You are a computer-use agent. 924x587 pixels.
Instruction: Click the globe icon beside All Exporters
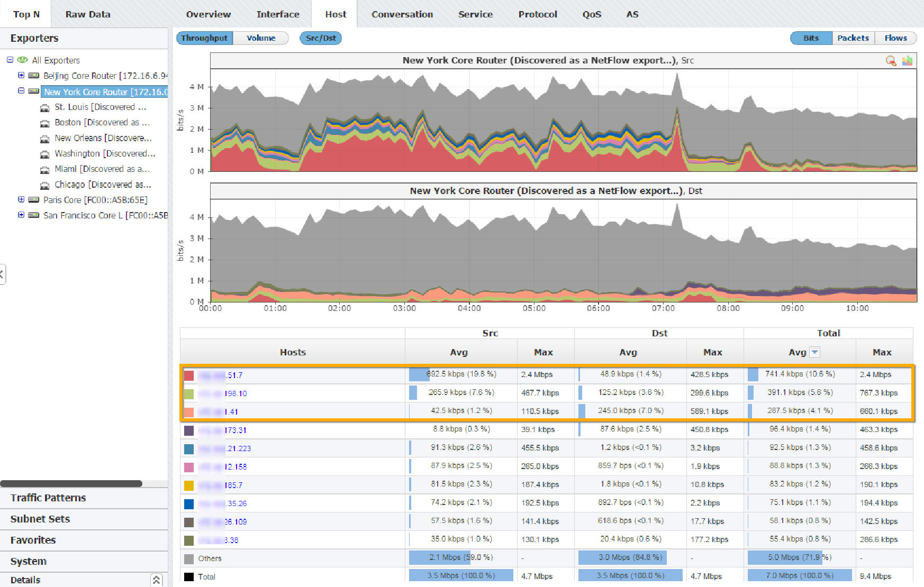point(22,60)
